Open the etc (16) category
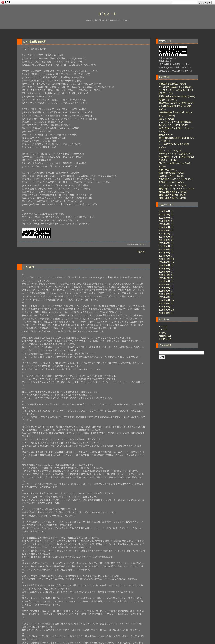This screenshot has height=644, width=215. pos(162,333)
